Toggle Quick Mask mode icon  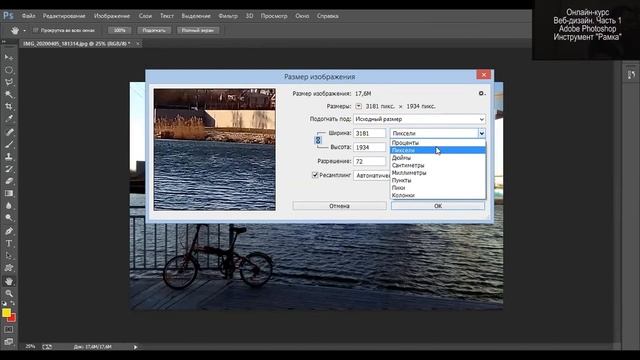pos(9,329)
